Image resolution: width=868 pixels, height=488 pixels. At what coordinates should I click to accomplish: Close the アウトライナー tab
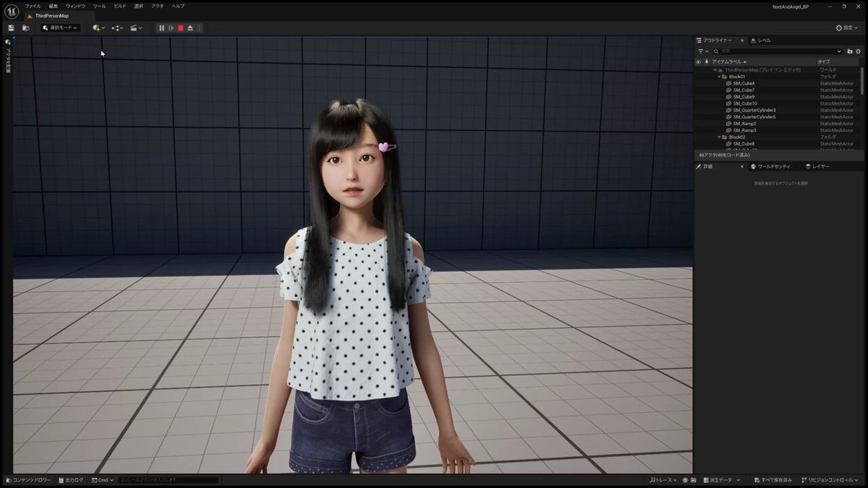744,40
